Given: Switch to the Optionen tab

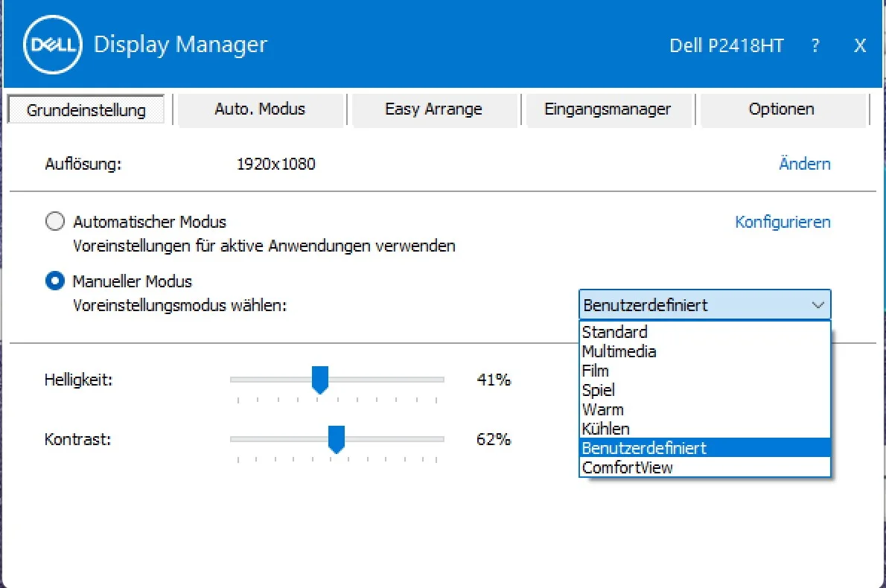Looking at the screenshot, I should click(782, 109).
